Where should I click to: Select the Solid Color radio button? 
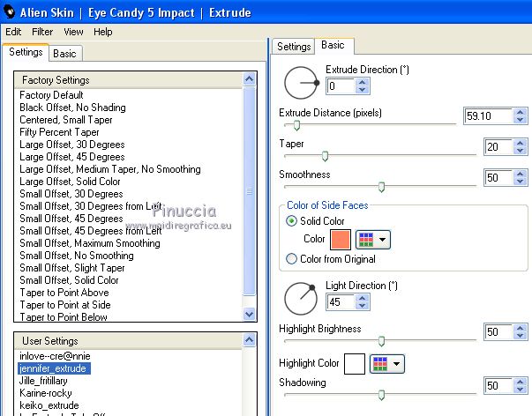[x=291, y=221]
